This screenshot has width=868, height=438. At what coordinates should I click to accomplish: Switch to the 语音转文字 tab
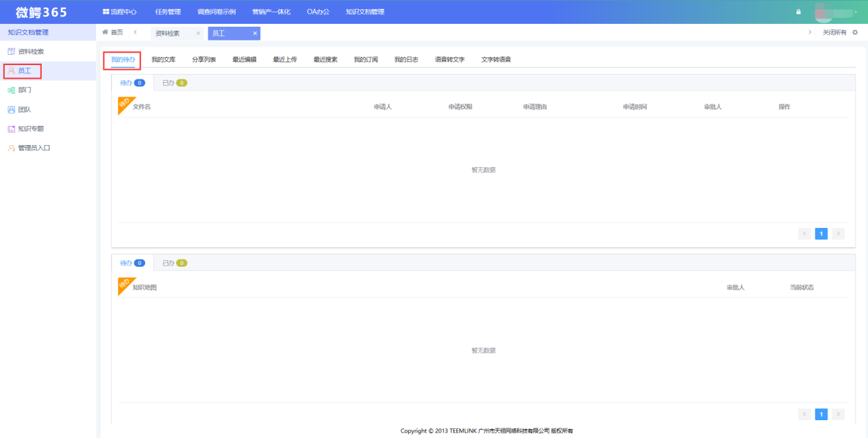[x=449, y=60]
